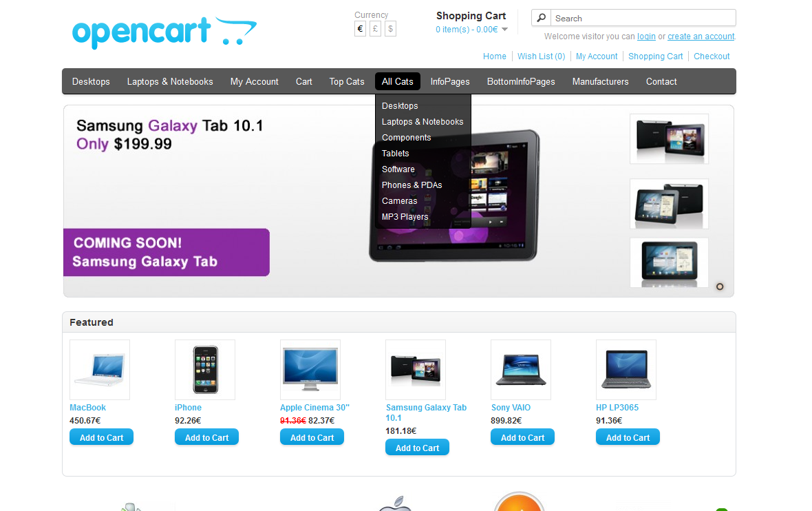
Task: Choose Laptops & Notebooks in All Cats dropdown
Action: [x=423, y=122]
